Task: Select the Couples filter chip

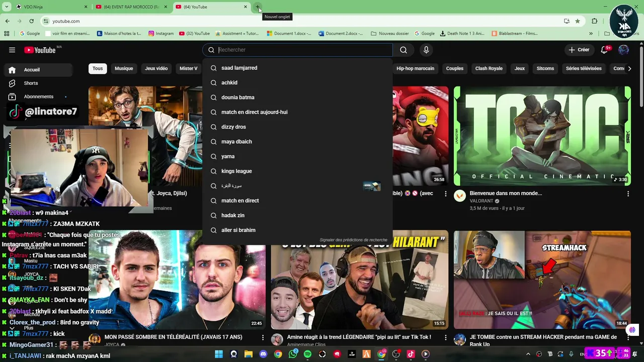Action: coord(455,68)
